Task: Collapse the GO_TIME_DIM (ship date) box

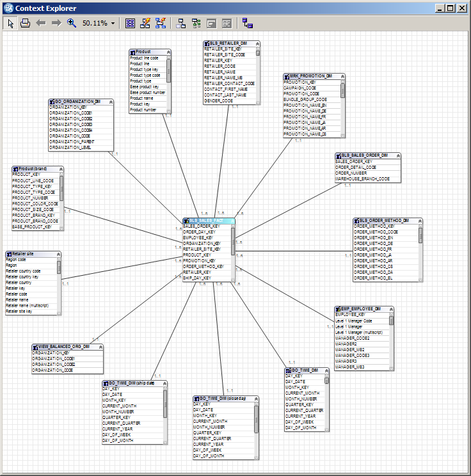Action: pyautogui.click(x=164, y=383)
